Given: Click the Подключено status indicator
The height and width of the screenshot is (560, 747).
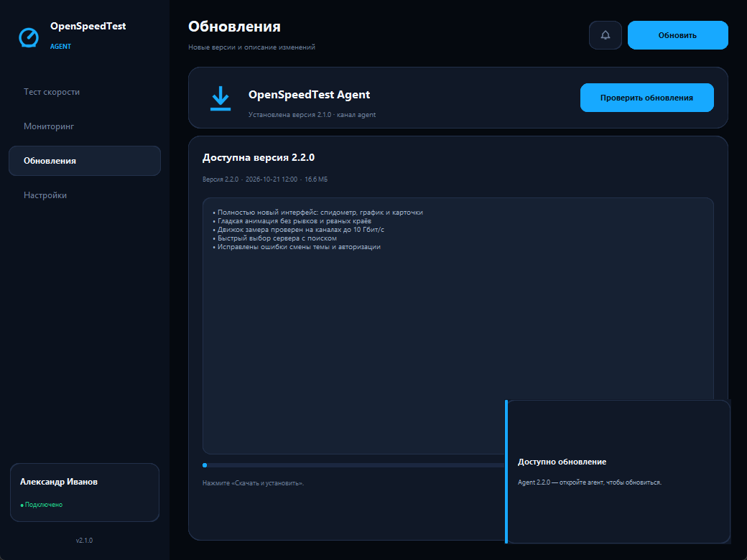Looking at the screenshot, I should 42,505.
